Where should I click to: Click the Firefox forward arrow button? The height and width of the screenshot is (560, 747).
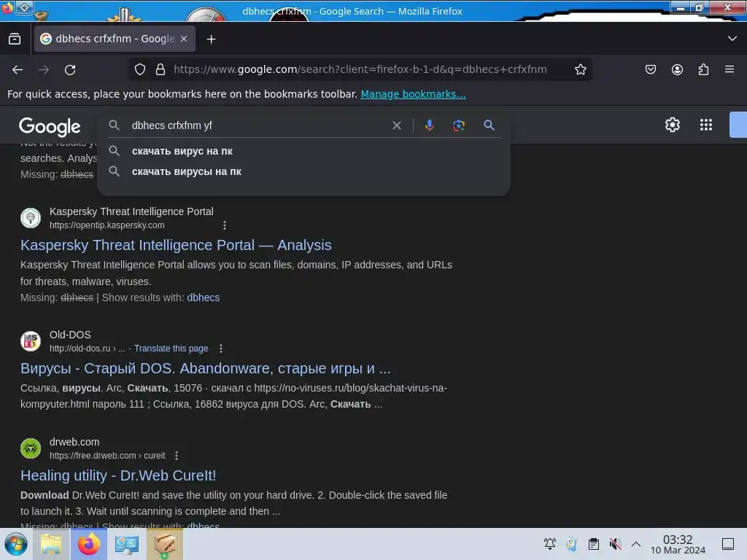[44, 69]
